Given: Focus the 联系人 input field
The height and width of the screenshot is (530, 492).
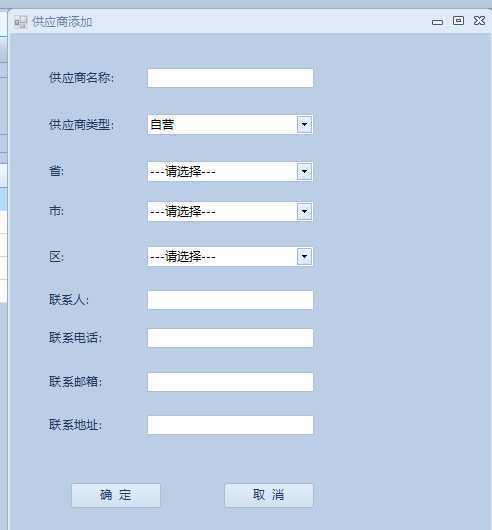Looking at the screenshot, I should (230, 299).
